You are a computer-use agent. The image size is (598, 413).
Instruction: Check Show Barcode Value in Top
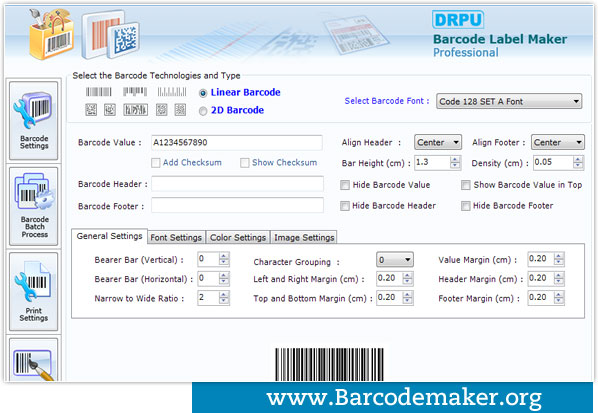(466, 185)
